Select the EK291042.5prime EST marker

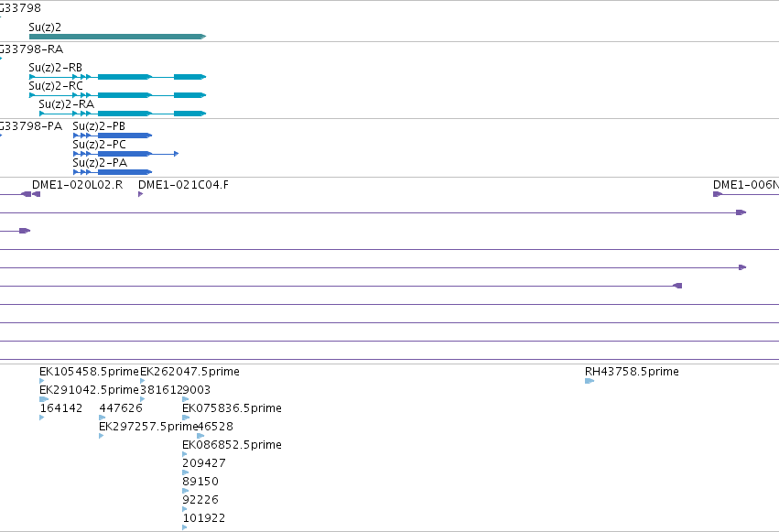click(x=44, y=399)
